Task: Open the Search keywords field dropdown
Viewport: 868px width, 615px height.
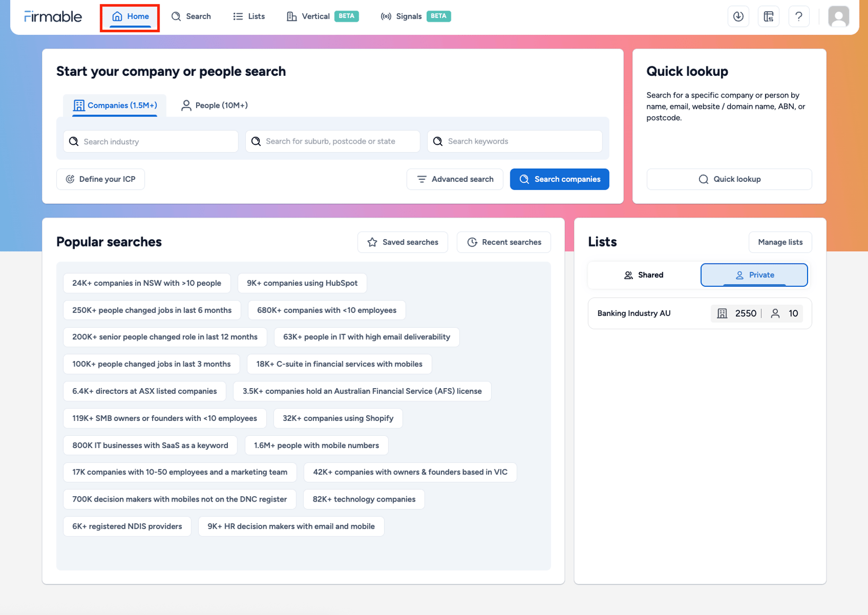Action: [x=514, y=141]
